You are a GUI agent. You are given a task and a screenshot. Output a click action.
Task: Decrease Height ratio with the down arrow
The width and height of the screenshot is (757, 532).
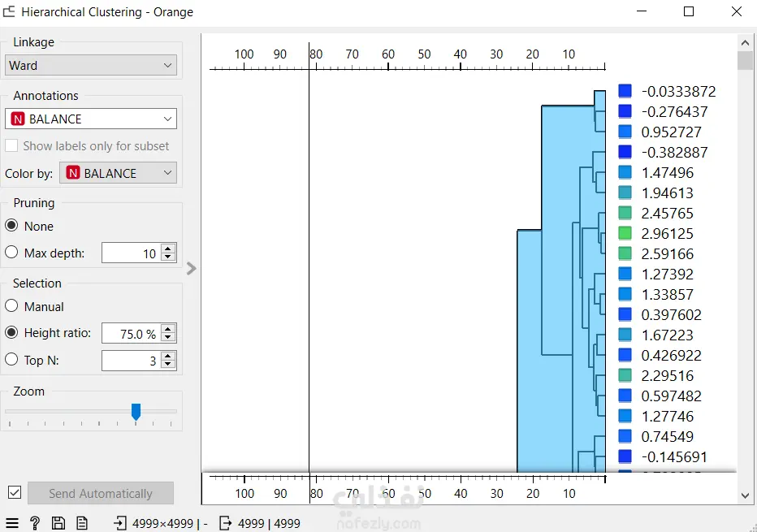coord(168,338)
